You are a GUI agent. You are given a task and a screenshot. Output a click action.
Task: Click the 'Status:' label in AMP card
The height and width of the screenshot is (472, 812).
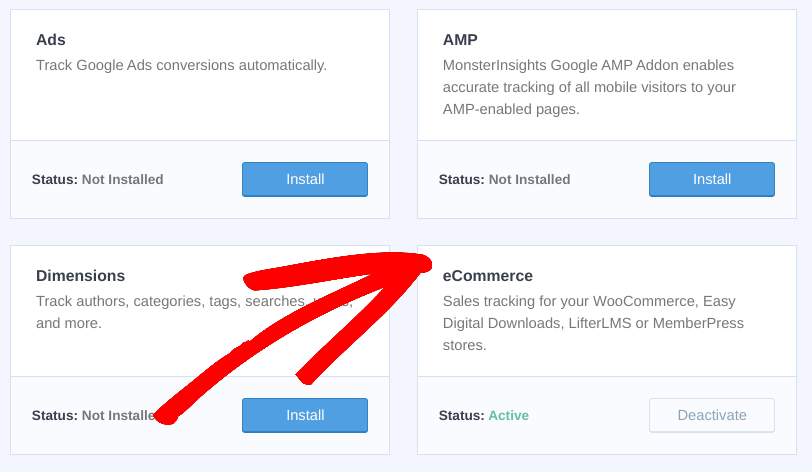point(461,180)
